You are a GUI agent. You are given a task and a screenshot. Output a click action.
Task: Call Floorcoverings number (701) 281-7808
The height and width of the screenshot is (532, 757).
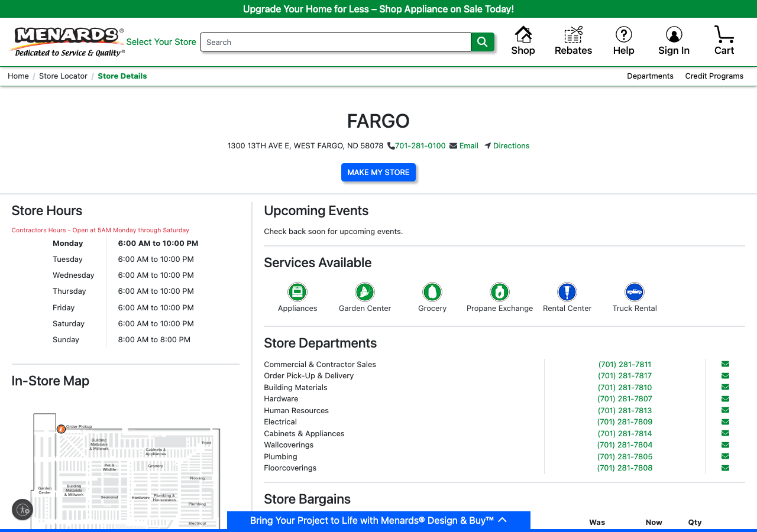[625, 468]
